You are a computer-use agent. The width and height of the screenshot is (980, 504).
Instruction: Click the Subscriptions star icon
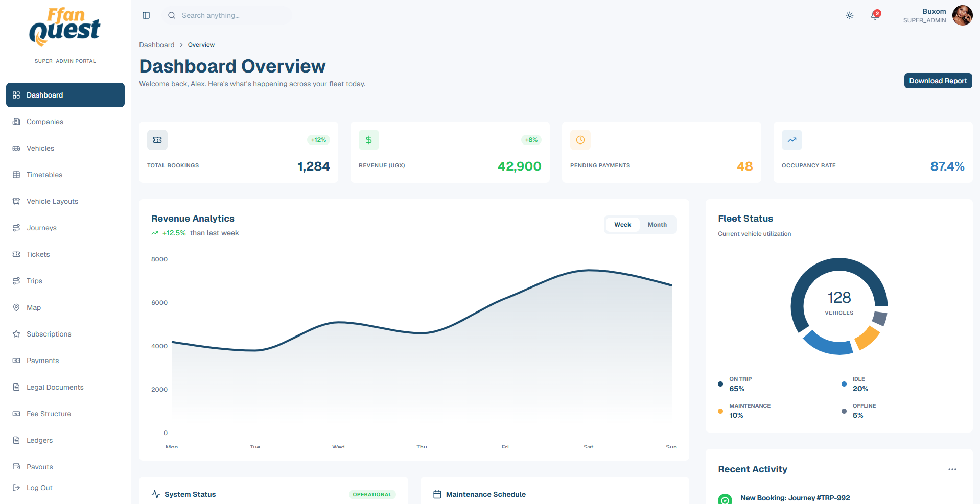tap(16, 334)
